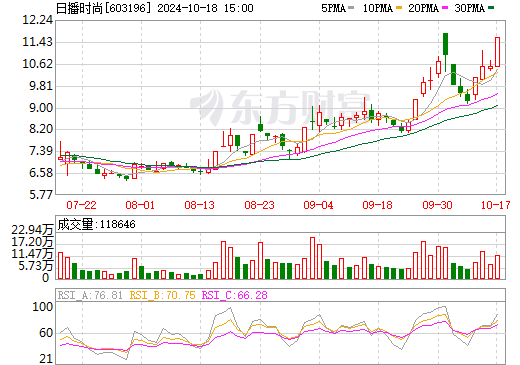Click the 07-22 date label
This screenshot has width=520, height=365.
coord(81,205)
